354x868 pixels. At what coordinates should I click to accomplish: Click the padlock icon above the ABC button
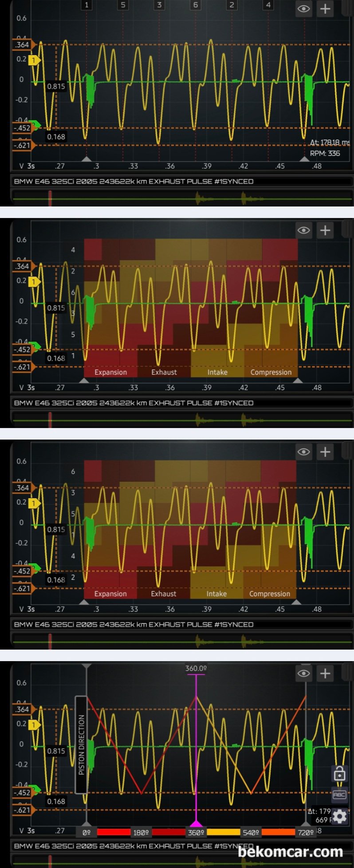click(x=339, y=774)
